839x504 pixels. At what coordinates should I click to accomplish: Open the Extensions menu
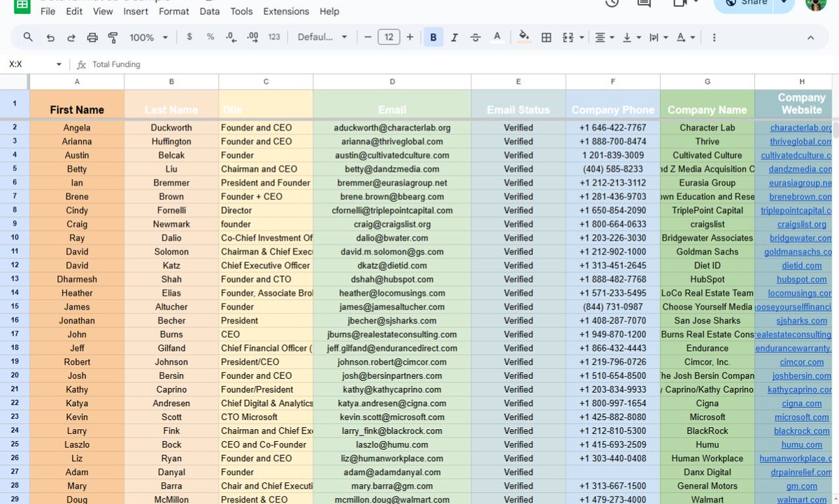coord(287,11)
